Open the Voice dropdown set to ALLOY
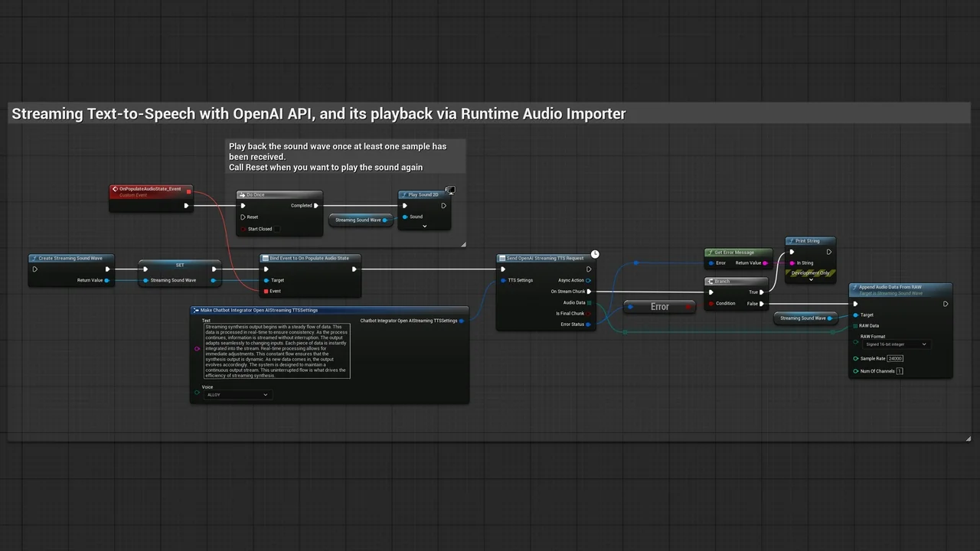The width and height of the screenshot is (980, 551). [237, 395]
